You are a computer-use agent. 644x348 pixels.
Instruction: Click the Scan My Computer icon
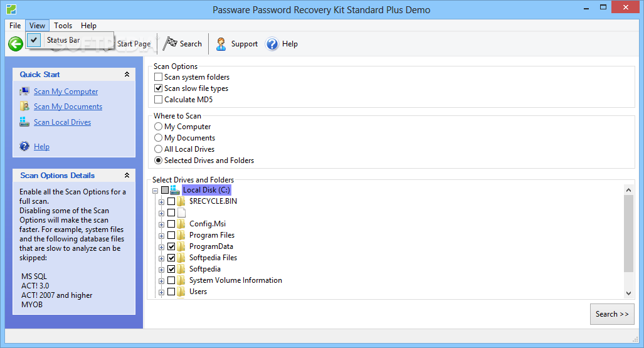point(24,91)
